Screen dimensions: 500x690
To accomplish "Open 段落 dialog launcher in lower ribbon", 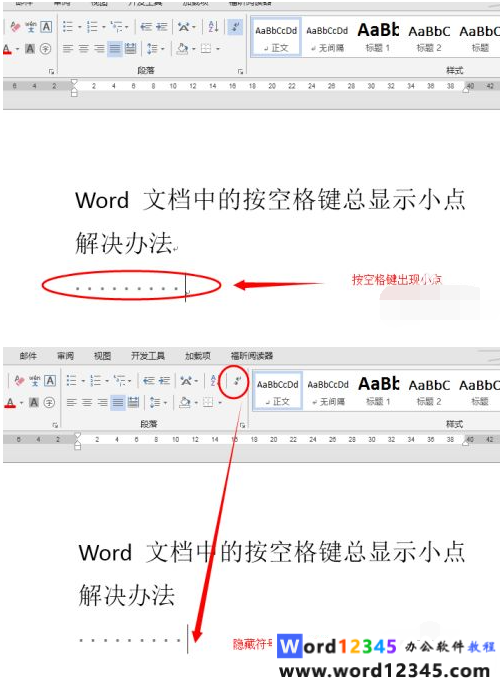I will pyautogui.click(x=242, y=425).
